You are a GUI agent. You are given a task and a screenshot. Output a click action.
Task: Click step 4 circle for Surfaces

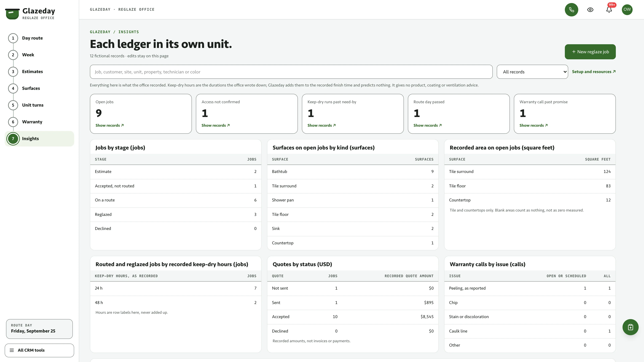pos(13,88)
